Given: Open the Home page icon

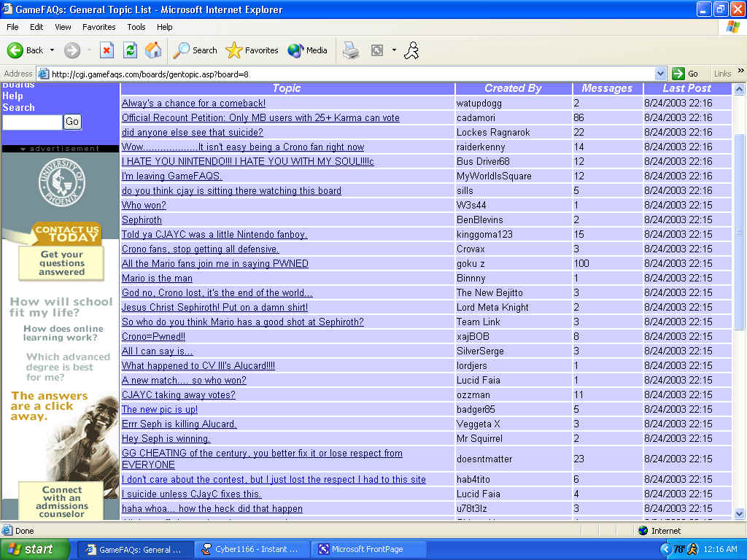Looking at the screenshot, I should [x=153, y=50].
